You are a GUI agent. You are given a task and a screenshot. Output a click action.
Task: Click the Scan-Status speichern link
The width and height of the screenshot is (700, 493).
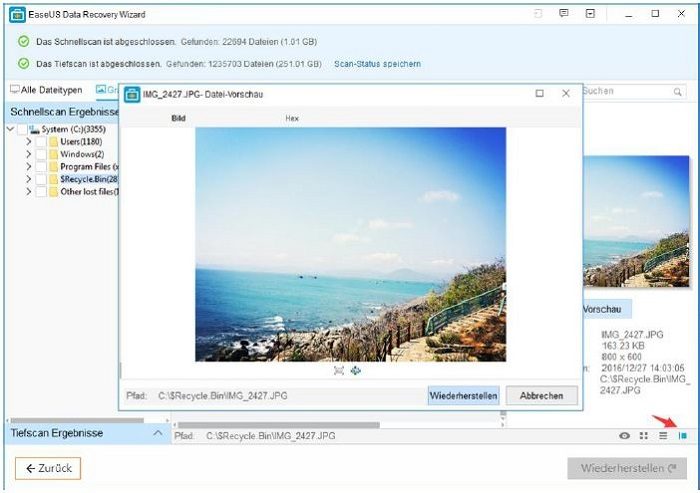coord(377,64)
